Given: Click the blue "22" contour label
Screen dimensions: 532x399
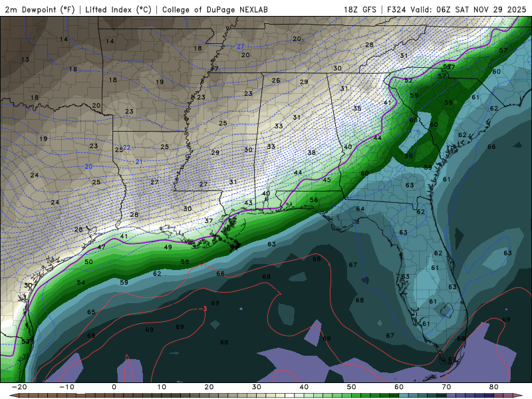Looking at the screenshot, I should point(126,148).
